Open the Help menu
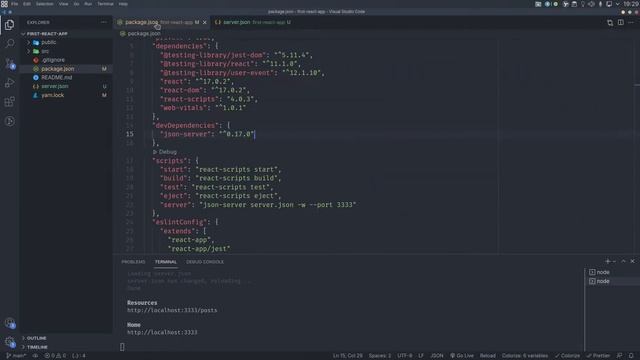 [x=123, y=4]
